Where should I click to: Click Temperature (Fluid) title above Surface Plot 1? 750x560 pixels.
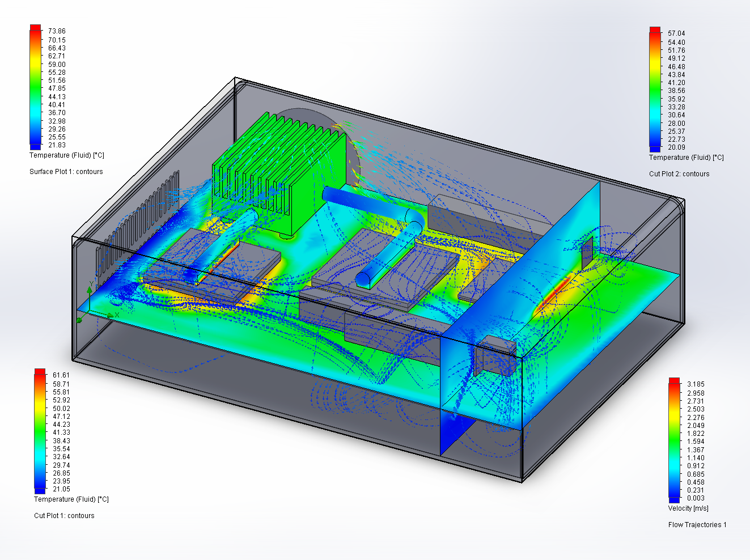[67, 155]
